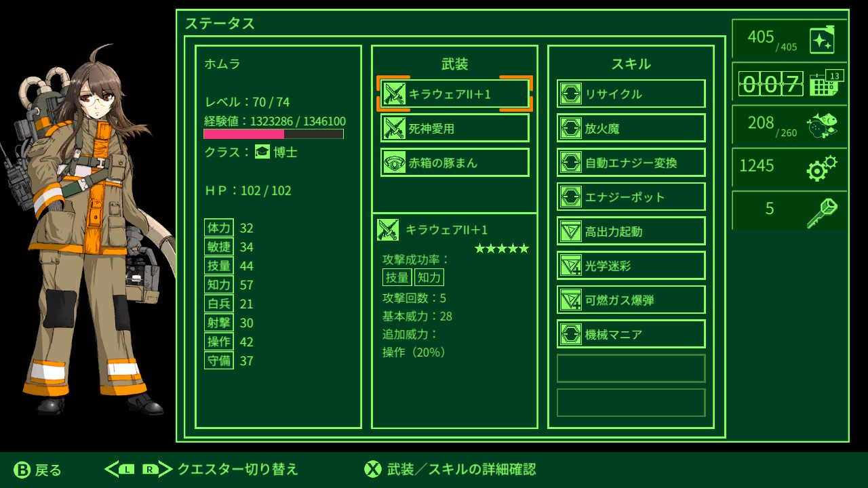Click the pink experience progress bar
Image resolution: width=868 pixels, height=488 pixels.
coord(274,134)
